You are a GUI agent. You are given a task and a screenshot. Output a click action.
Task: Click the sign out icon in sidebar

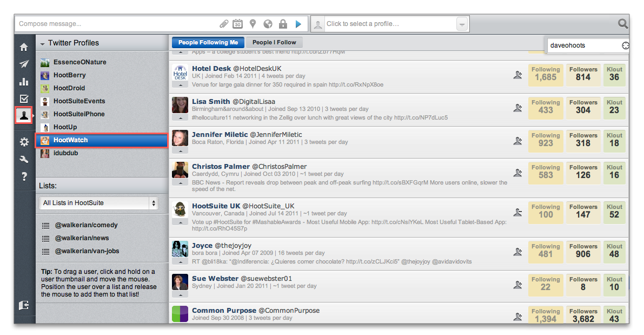tap(24, 305)
